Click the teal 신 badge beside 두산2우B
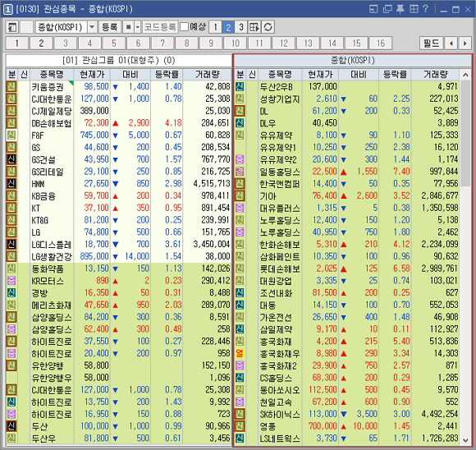Screen dimensions: 476x450 pyautogui.click(x=240, y=87)
